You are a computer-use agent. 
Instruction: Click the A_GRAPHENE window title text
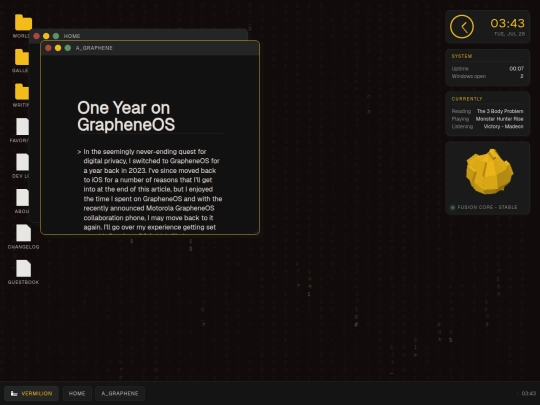point(94,48)
